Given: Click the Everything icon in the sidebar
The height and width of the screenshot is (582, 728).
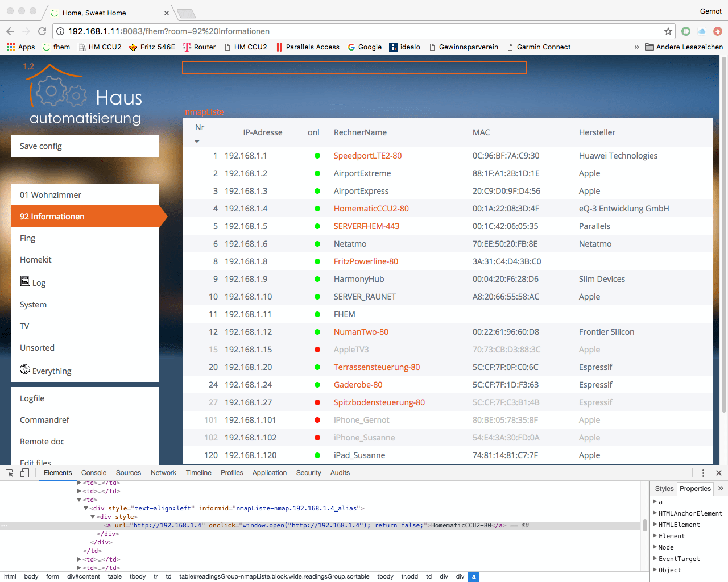Looking at the screenshot, I should point(25,369).
